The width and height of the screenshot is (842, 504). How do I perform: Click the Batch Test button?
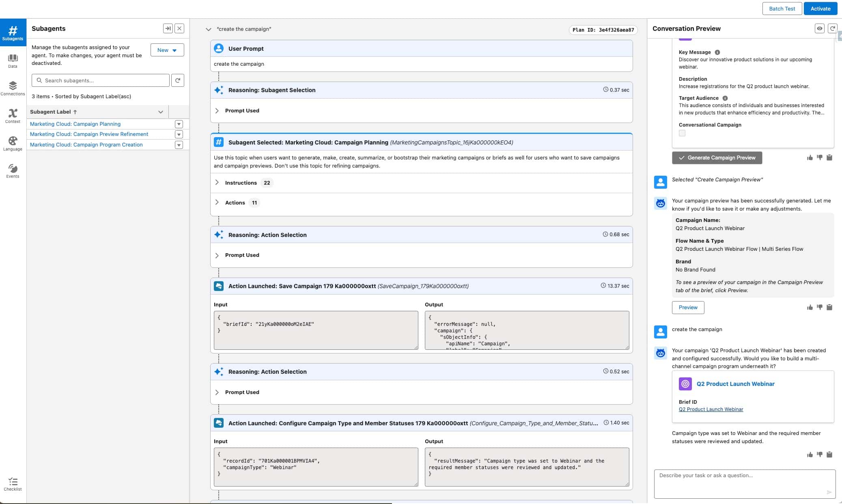(782, 9)
